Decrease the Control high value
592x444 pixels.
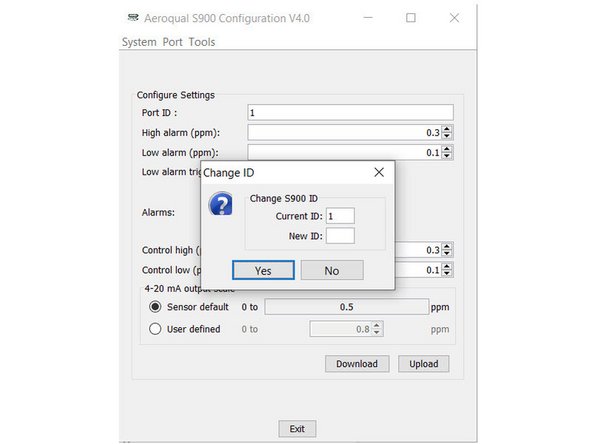(447, 254)
